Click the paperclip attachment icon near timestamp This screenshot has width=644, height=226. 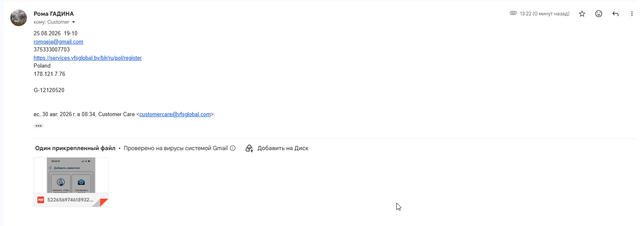click(514, 13)
